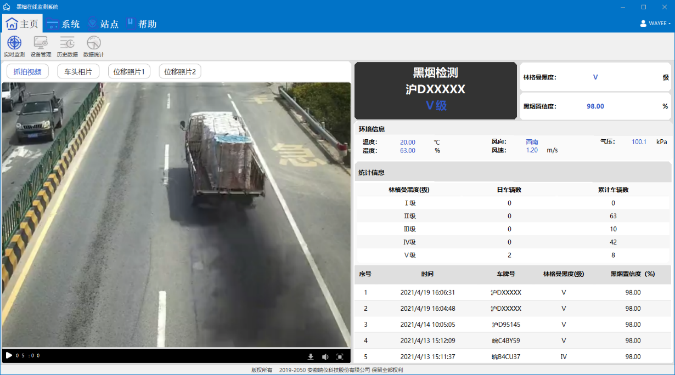The width and height of the screenshot is (675, 375).
Task: Show the 位移照片1 displacement photo
Action: pos(129,71)
